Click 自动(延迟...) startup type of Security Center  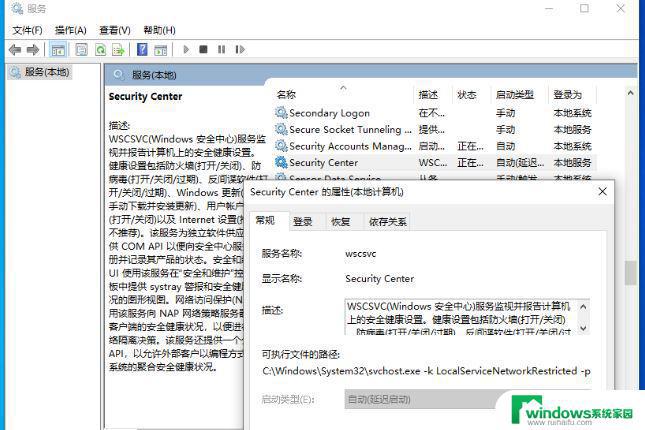click(520, 163)
